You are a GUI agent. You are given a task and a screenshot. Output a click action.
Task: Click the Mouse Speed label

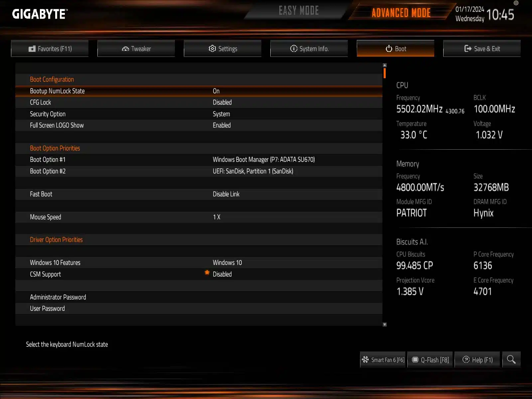(x=46, y=217)
